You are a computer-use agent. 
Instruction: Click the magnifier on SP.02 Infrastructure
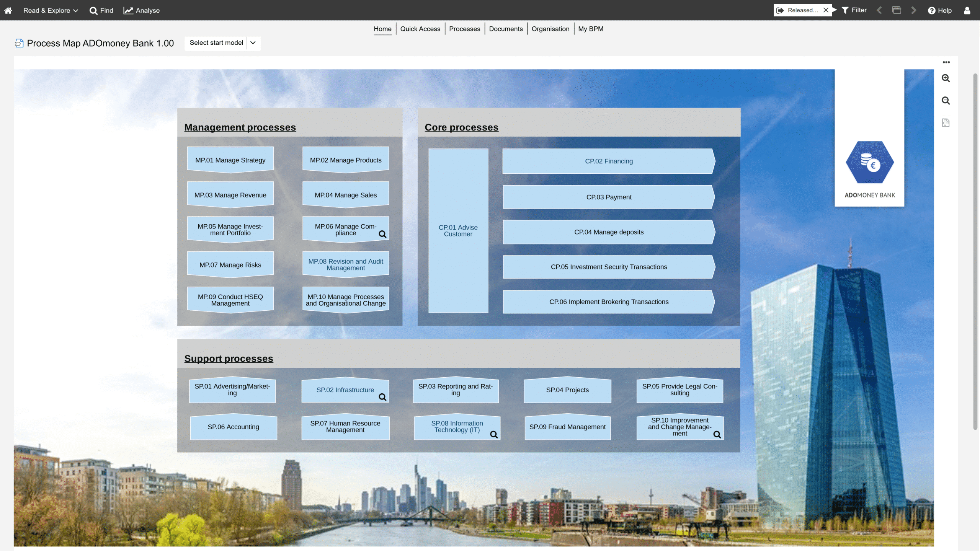pos(382,397)
